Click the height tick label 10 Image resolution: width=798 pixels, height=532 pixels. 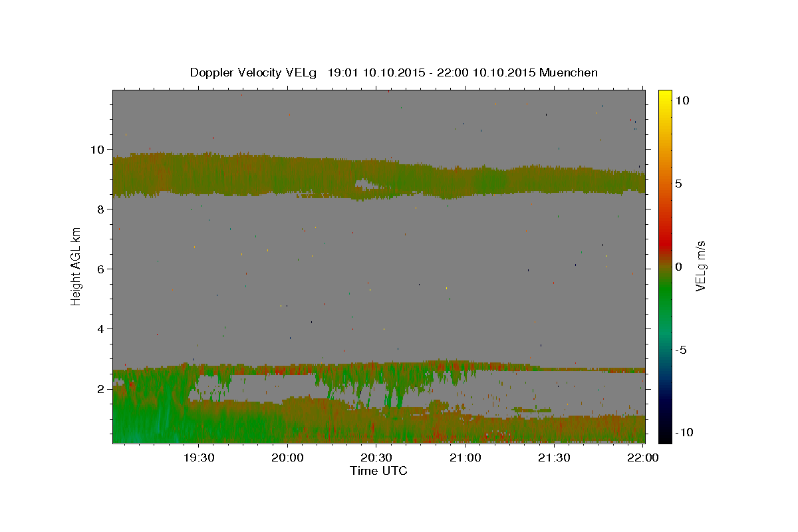[99, 149]
